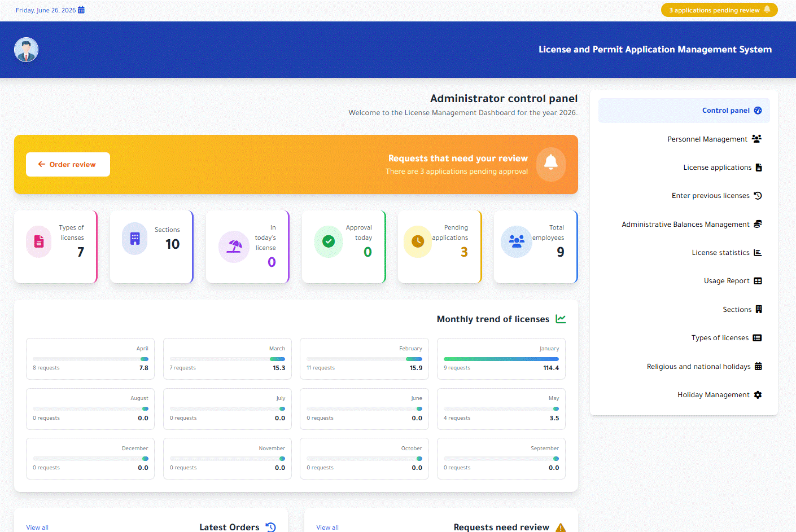
Task: Click the bell icon in pending review badge
Action: pyautogui.click(x=767, y=10)
